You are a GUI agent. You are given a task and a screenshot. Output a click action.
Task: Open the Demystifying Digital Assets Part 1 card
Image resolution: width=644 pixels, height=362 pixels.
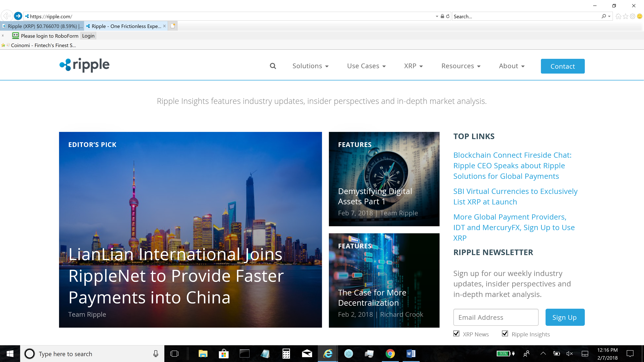click(384, 179)
